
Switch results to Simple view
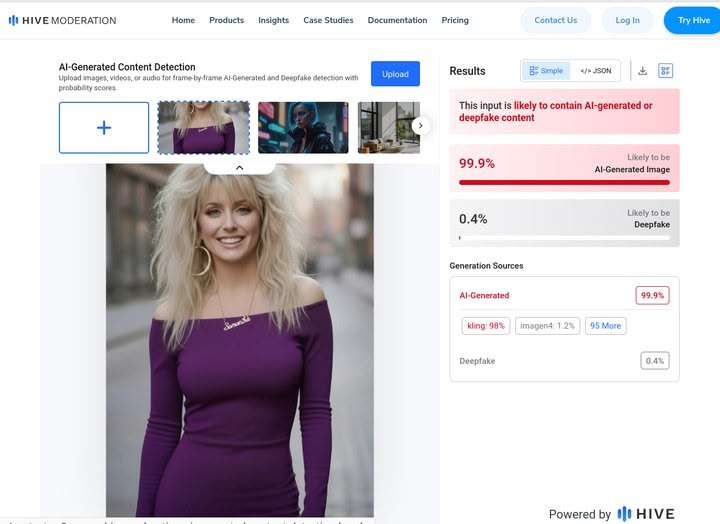546,71
